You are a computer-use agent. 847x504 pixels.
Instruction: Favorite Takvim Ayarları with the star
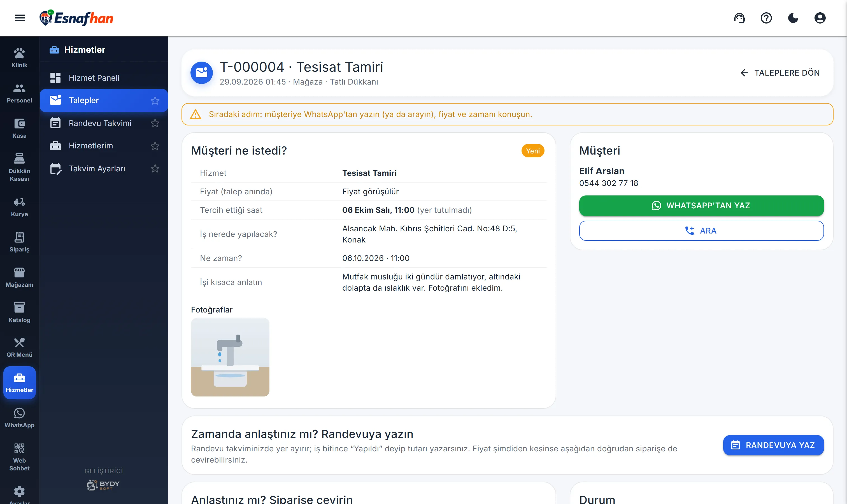click(x=155, y=169)
